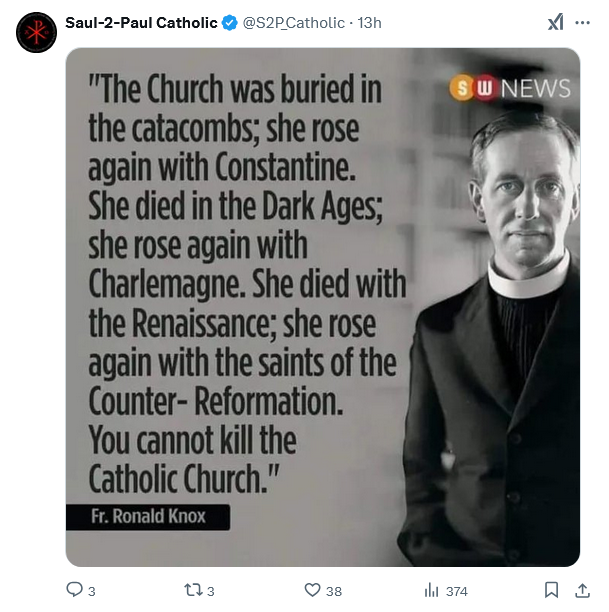
Task: Open the @S2P_Catholic handle link
Action: coord(294,23)
